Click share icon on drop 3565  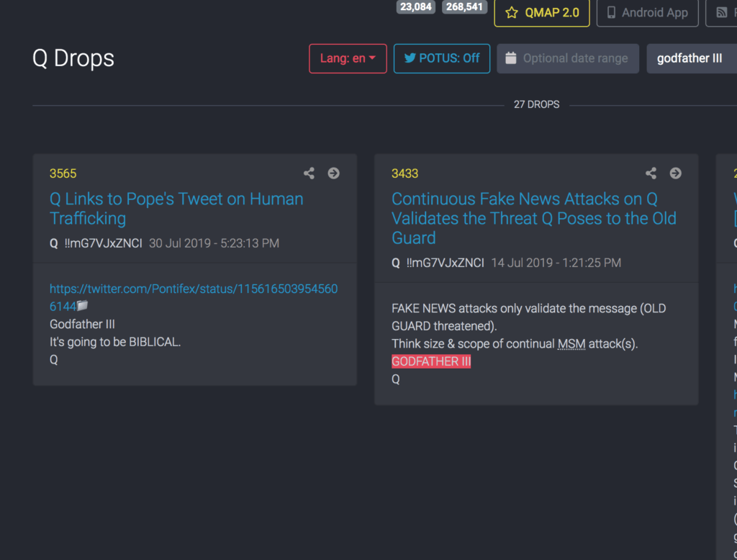pos(309,173)
